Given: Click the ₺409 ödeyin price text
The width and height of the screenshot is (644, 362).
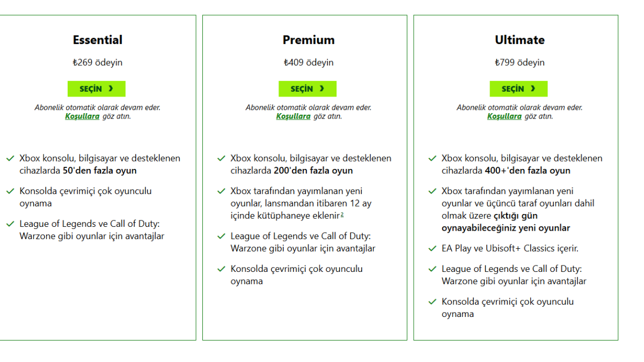Looking at the screenshot, I should point(309,63).
